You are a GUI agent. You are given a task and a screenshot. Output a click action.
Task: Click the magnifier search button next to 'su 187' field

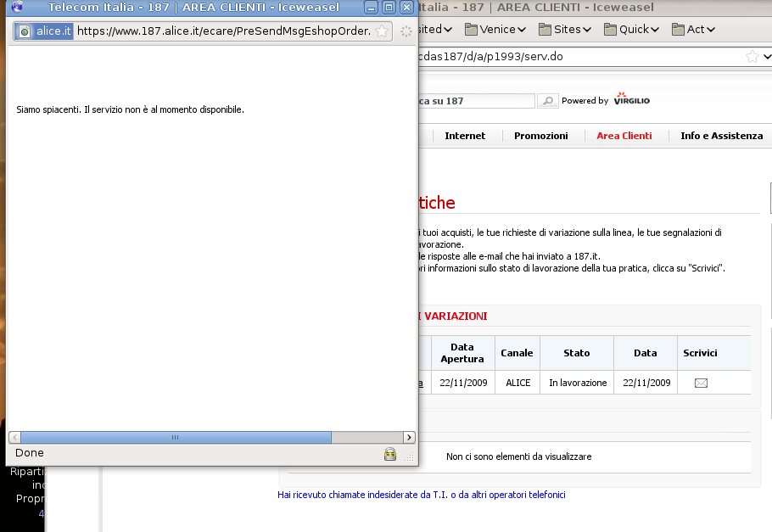pos(547,101)
